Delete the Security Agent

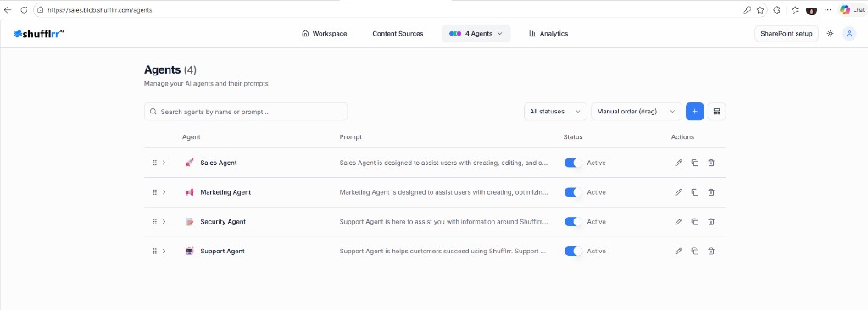tap(711, 221)
